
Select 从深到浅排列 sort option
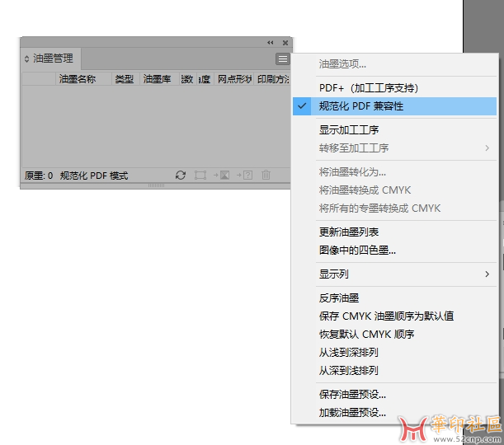[x=395, y=371]
